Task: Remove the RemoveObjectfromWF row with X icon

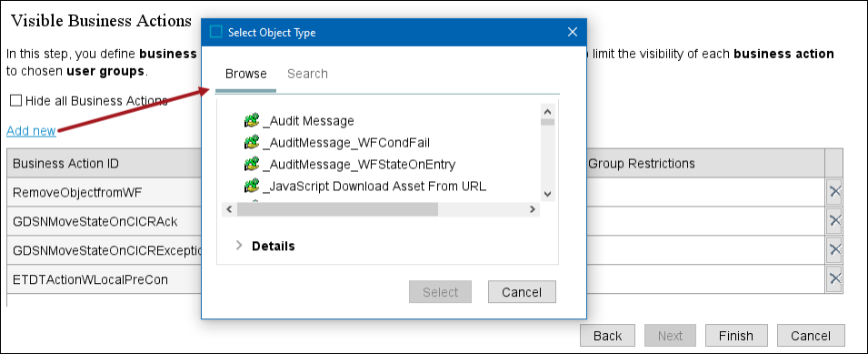Action: tap(834, 192)
